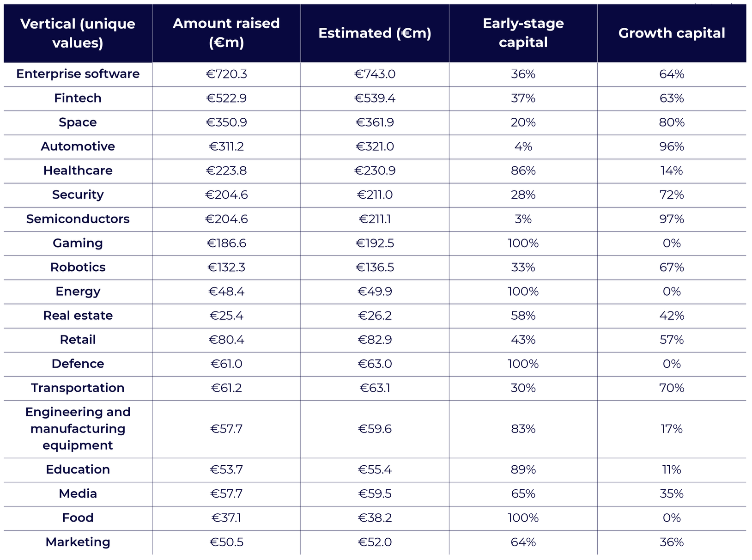Click the Robotics amount raised €132.3

(x=226, y=267)
